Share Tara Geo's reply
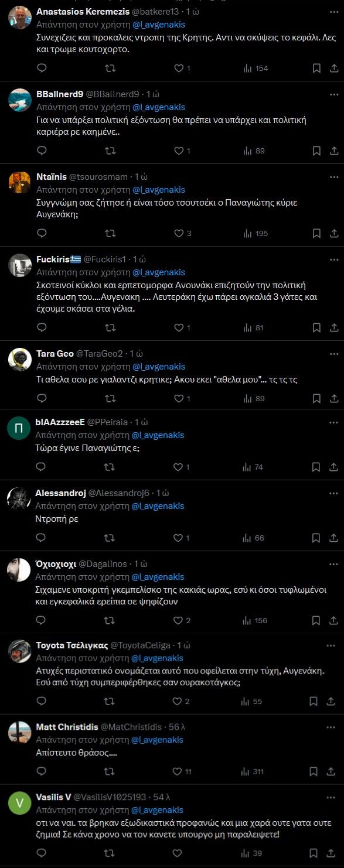Viewport: 344px width, 868px height. click(334, 398)
